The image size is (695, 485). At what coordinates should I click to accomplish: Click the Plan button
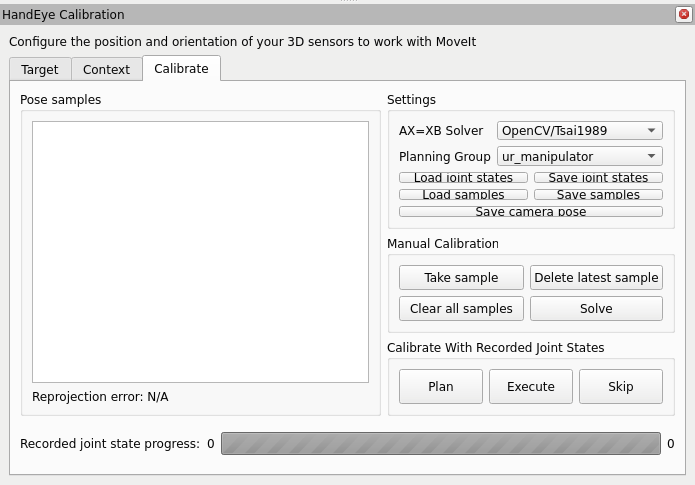[x=440, y=386]
